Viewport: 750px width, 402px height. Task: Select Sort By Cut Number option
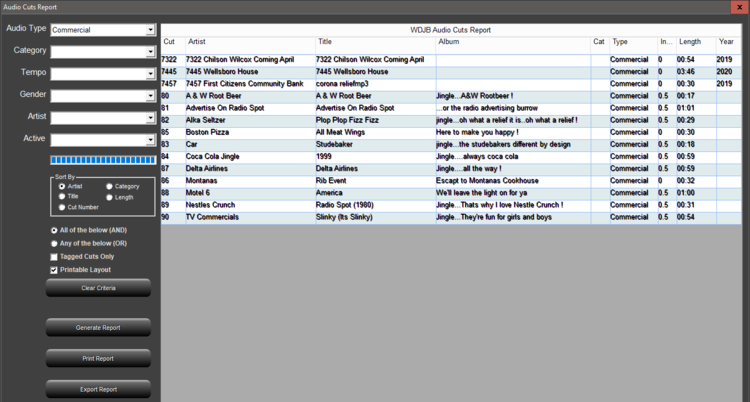tap(62, 207)
